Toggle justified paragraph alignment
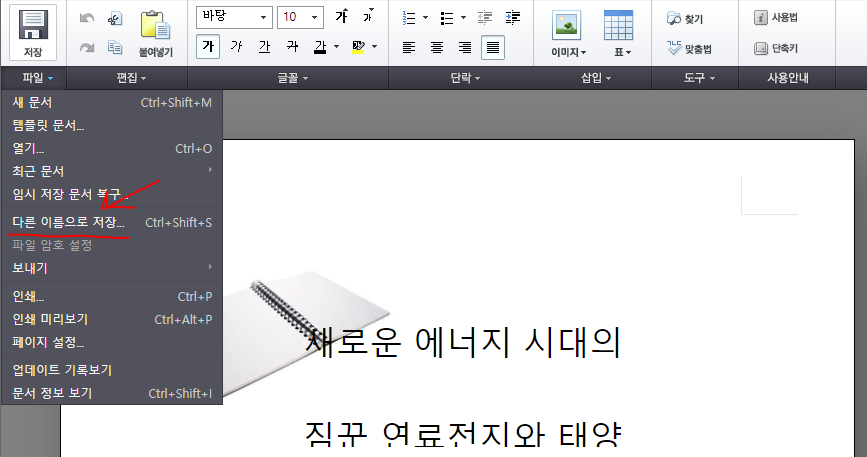This screenshot has width=867, height=457. pyautogui.click(x=493, y=48)
